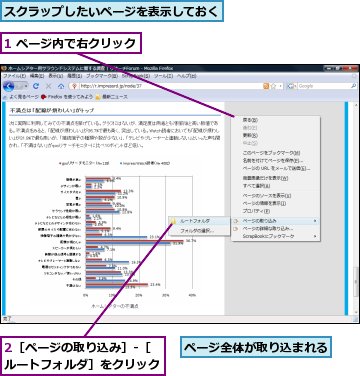Open the 履歴 menu

coord(74,76)
